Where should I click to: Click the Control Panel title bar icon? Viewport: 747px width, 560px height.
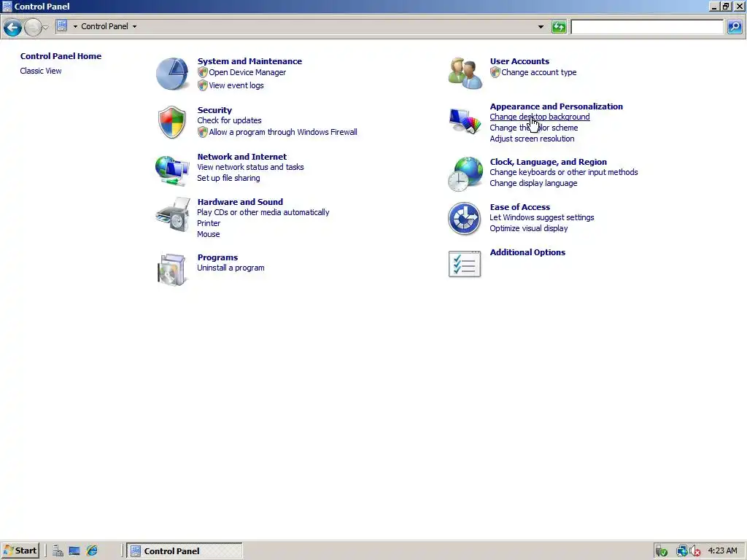7,6
